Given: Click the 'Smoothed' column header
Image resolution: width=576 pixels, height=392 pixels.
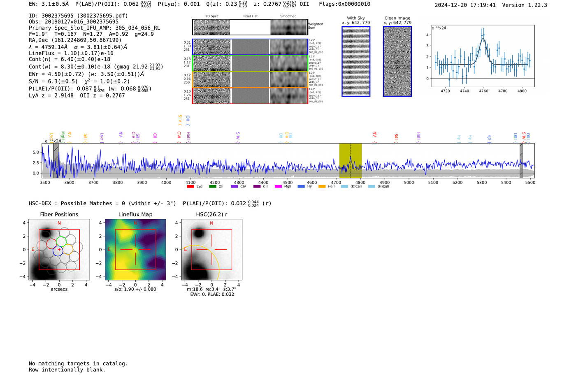Looking at the screenshot, I should (x=288, y=16).
